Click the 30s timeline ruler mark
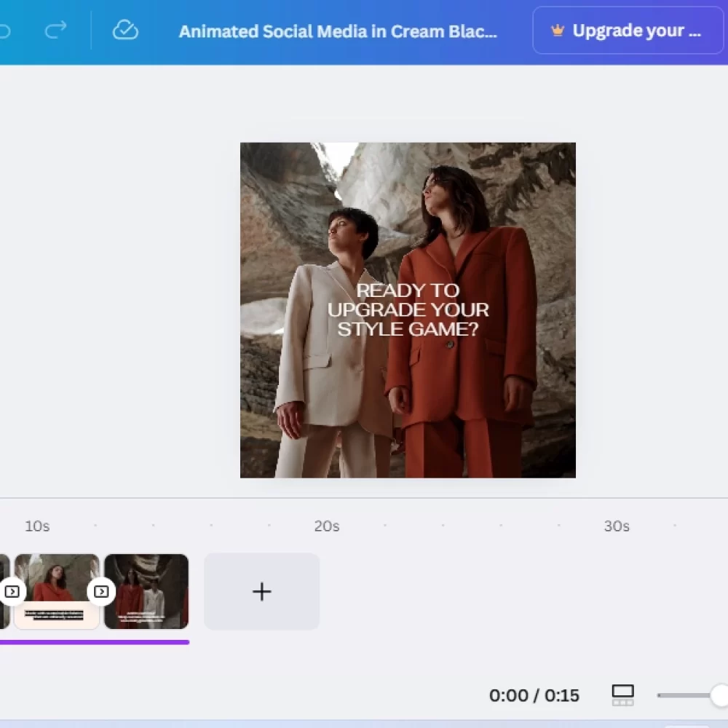 pyautogui.click(x=617, y=526)
